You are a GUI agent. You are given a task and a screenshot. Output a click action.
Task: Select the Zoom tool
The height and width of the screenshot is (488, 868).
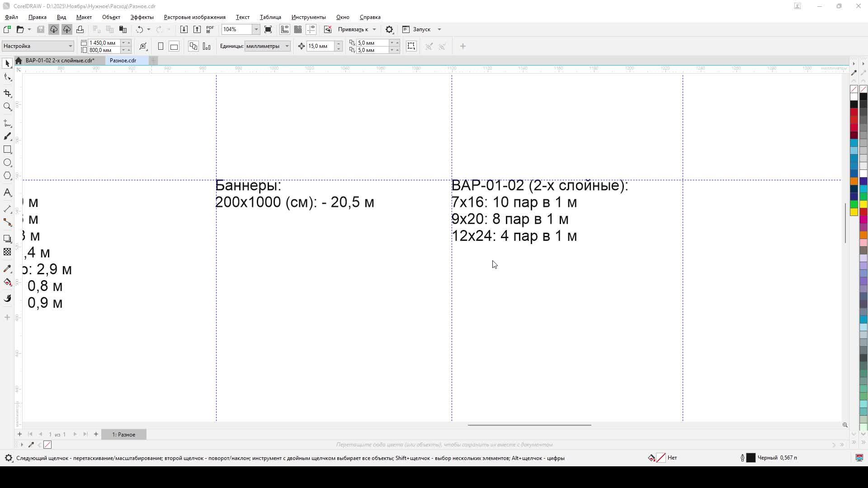pos(7,107)
